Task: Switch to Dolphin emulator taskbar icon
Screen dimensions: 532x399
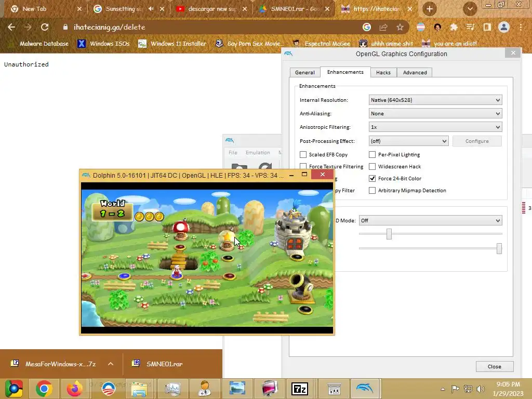Action: [x=365, y=389]
